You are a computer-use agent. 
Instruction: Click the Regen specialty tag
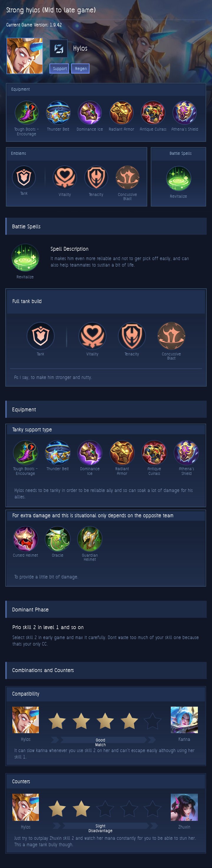coord(80,68)
